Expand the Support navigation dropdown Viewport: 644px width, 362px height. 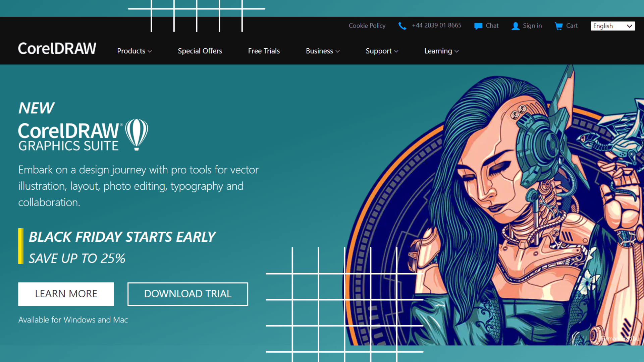tap(382, 51)
